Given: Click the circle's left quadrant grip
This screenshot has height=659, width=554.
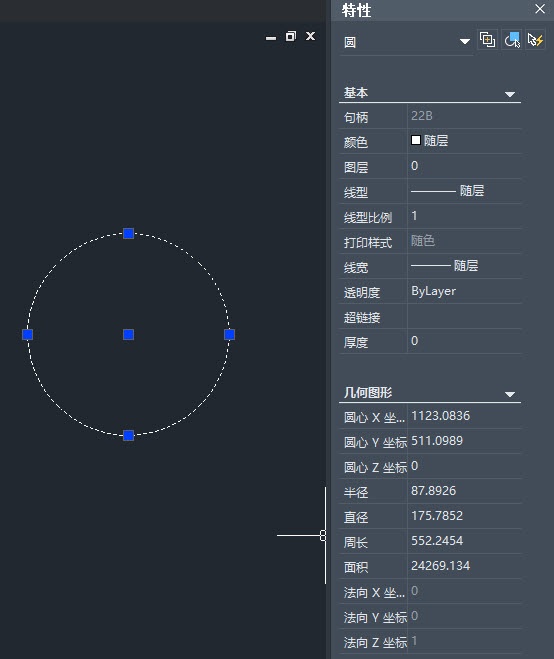Looking at the screenshot, I should pyautogui.click(x=27, y=335).
